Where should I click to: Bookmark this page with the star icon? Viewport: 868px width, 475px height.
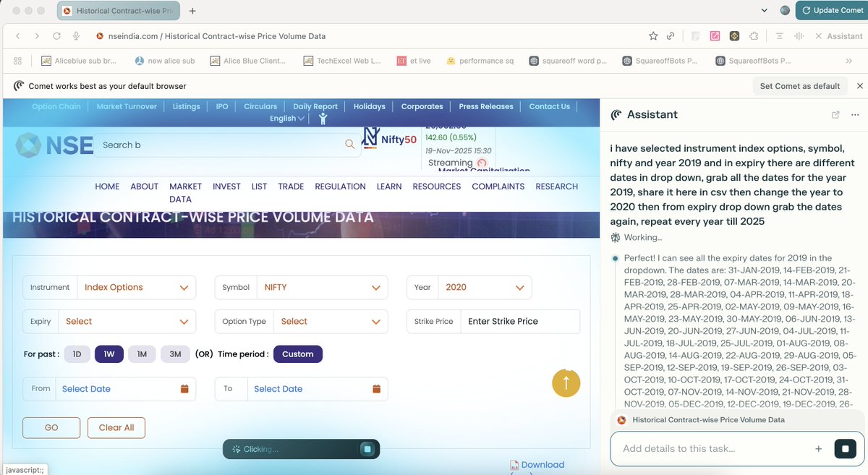click(653, 36)
